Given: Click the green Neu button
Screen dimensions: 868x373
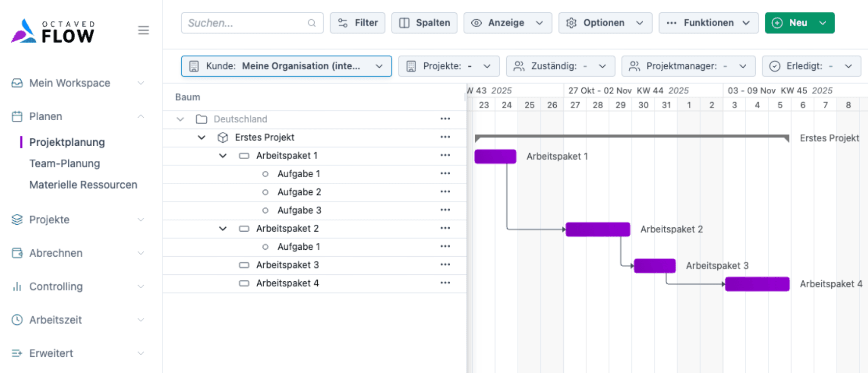Looking at the screenshot, I should click(800, 23).
